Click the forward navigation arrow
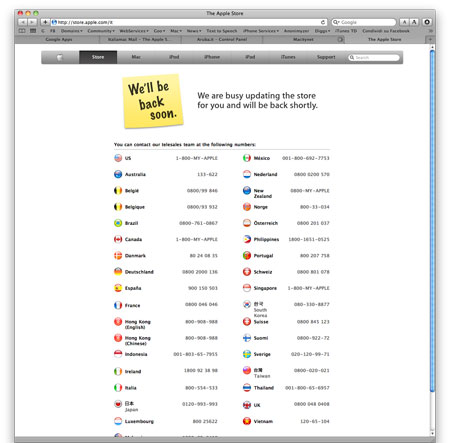450x443 pixels. click(x=32, y=22)
